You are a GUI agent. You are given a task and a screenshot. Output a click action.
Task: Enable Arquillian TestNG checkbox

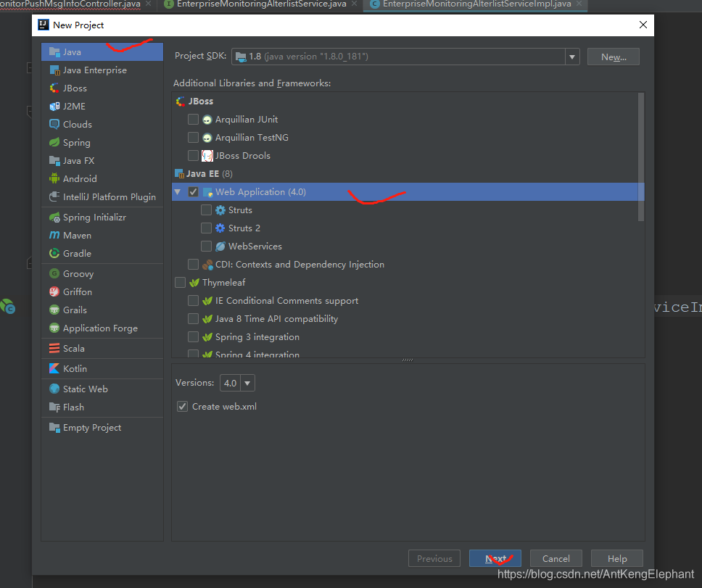point(193,137)
